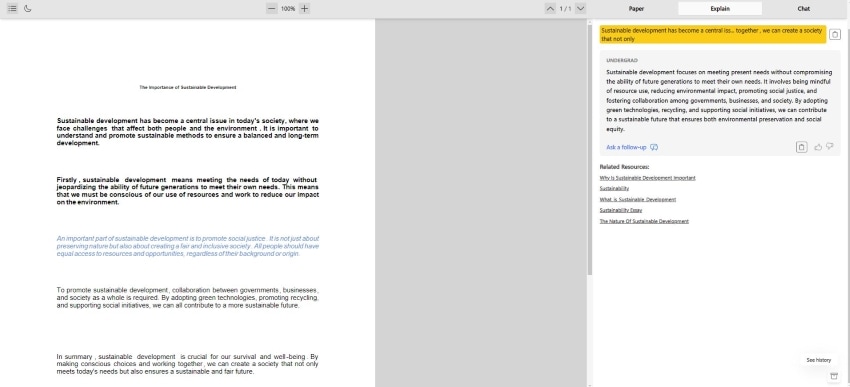
Task: Click the bold paragraph starting Sustainable development has become
Action: (x=188, y=132)
